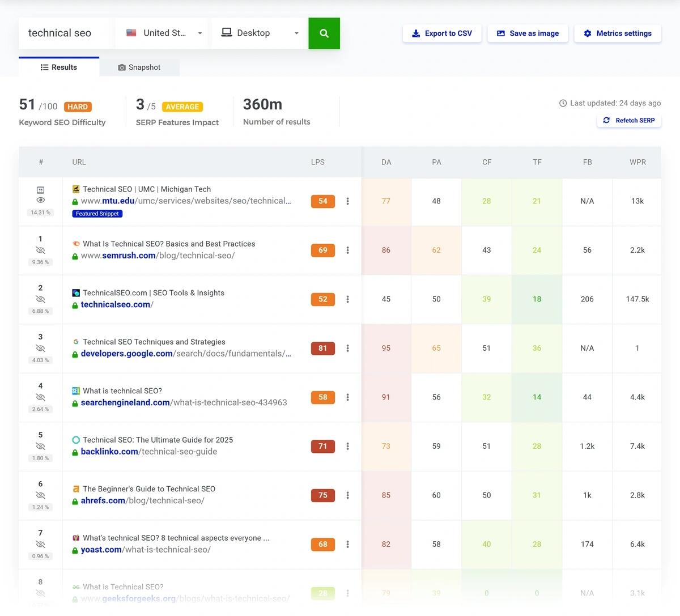This screenshot has height=616, width=680.
Task: Click the Google favicon on developers.google.com row
Action: coord(76,342)
